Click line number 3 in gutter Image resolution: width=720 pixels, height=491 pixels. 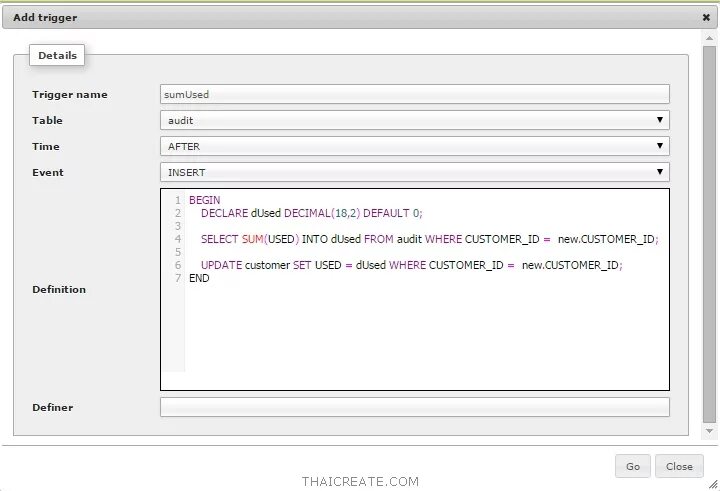178,226
